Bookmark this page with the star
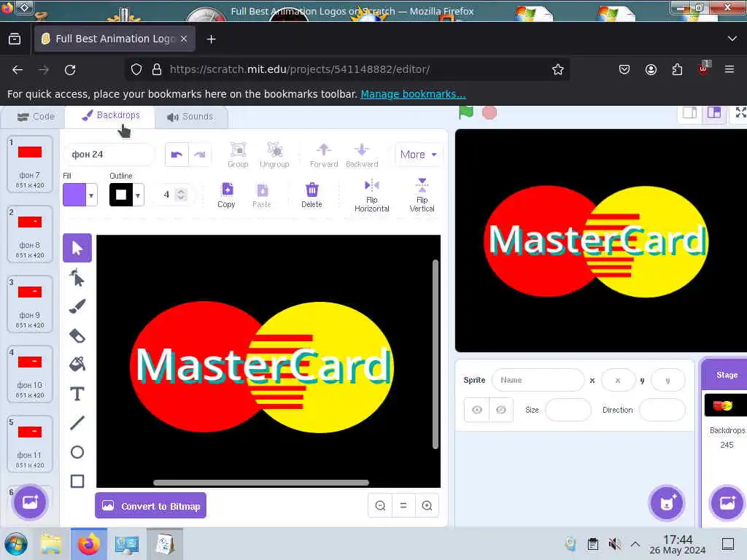This screenshot has width=747, height=560. (x=558, y=69)
